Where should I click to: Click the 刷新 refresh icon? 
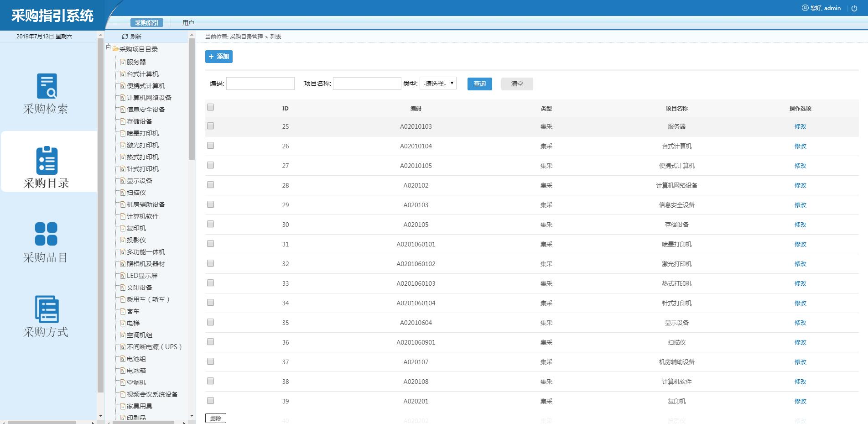click(x=125, y=37)
